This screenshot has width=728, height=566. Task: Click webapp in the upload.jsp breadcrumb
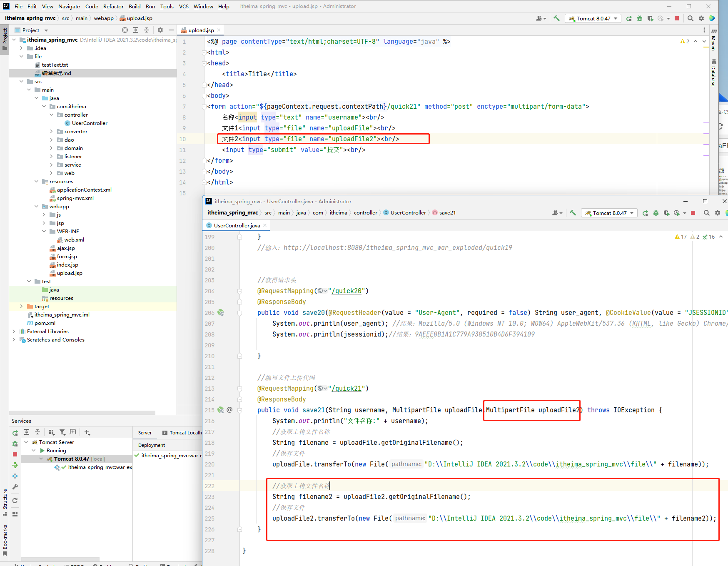point(104,18)
